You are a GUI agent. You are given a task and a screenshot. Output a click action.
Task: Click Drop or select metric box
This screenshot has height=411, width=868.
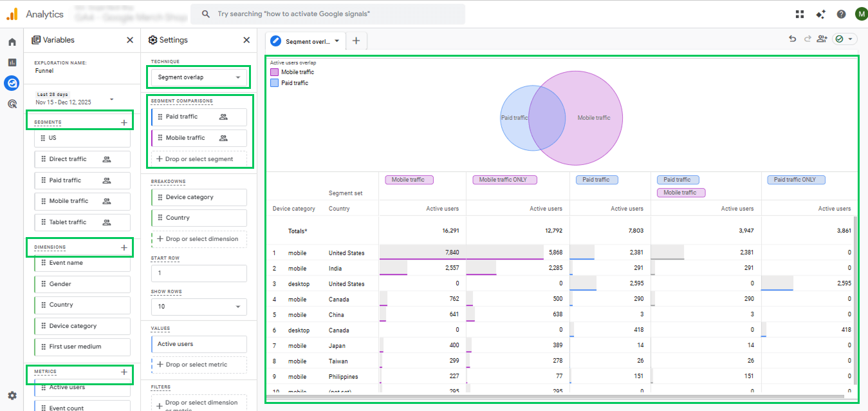click(x=199, y=365)
